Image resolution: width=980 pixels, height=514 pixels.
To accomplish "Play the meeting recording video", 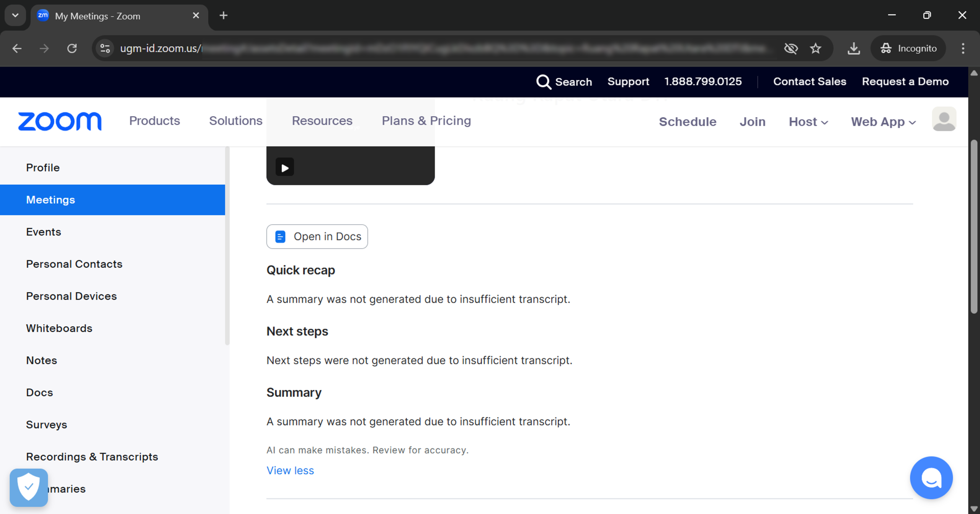I will [284, 168].
